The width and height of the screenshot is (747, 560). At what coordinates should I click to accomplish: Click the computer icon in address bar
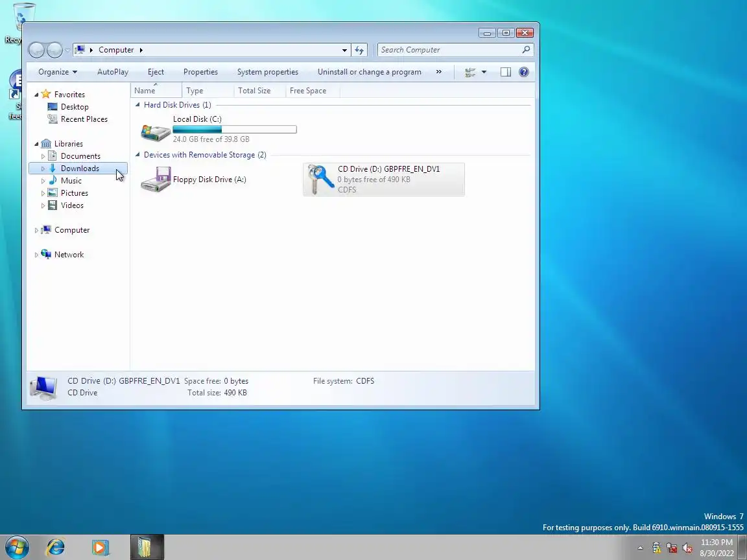(80, 50)
